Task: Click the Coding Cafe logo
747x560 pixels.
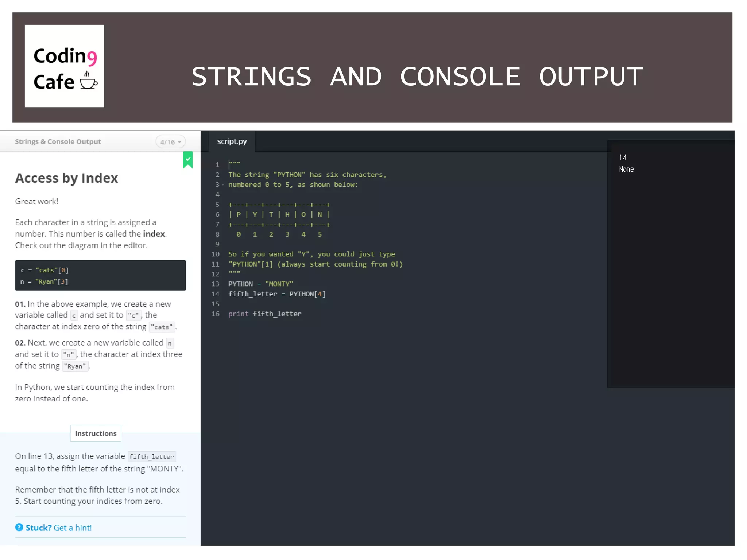Action: click(x=65, y=66)
